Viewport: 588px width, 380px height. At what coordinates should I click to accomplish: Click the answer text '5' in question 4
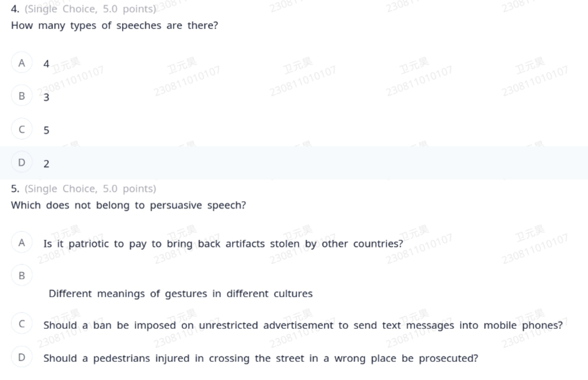pyautogui.click(x=46, y=130)
